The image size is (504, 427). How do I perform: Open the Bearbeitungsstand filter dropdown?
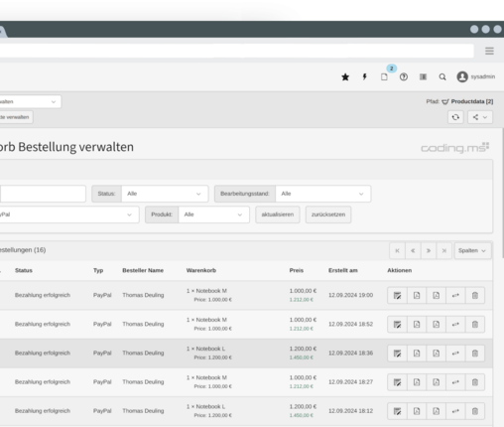pos(323,194)
